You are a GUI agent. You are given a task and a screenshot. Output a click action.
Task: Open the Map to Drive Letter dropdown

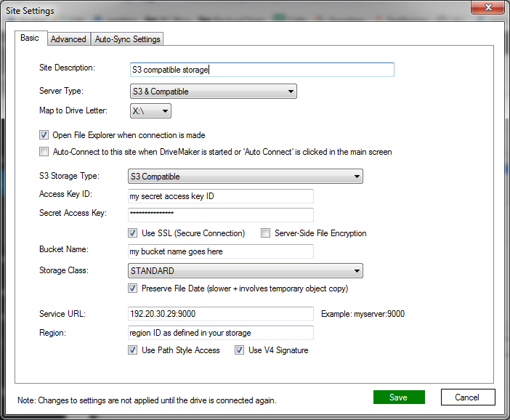click(x=150, y=111)
